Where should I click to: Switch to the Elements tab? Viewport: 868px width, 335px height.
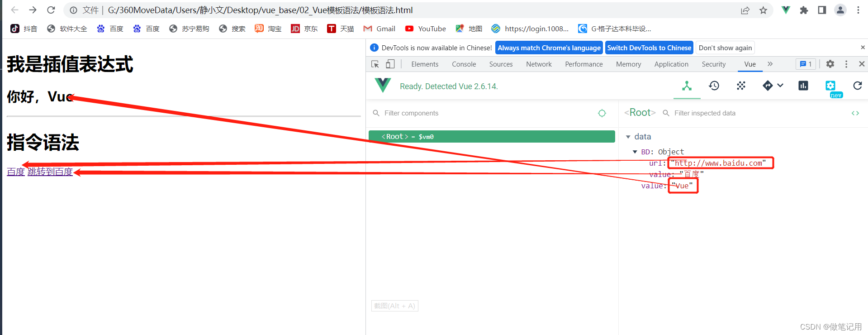pos(425,64)
